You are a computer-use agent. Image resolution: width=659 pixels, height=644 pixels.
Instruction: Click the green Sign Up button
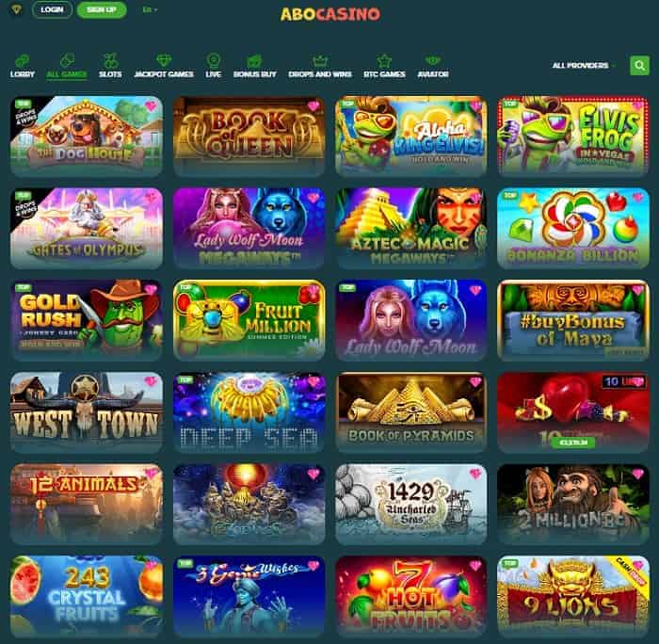102,9
